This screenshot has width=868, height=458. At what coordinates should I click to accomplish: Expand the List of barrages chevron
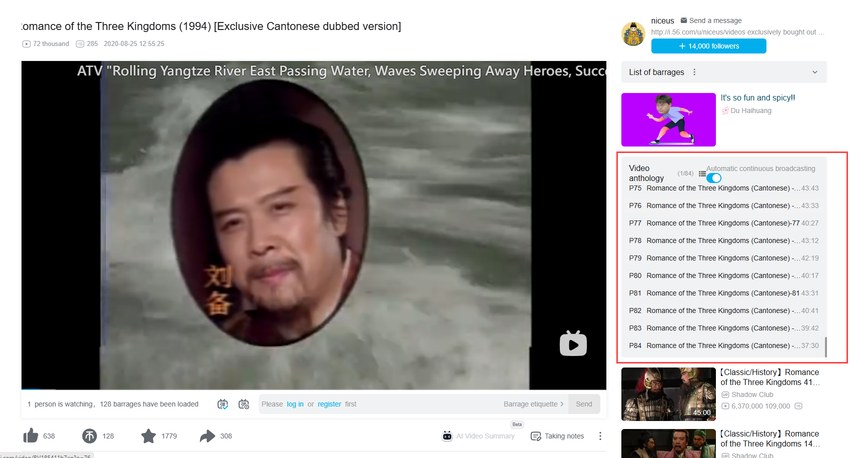[x=815, y=72]
